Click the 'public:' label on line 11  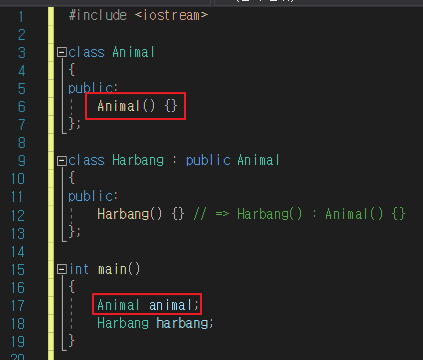93,196
